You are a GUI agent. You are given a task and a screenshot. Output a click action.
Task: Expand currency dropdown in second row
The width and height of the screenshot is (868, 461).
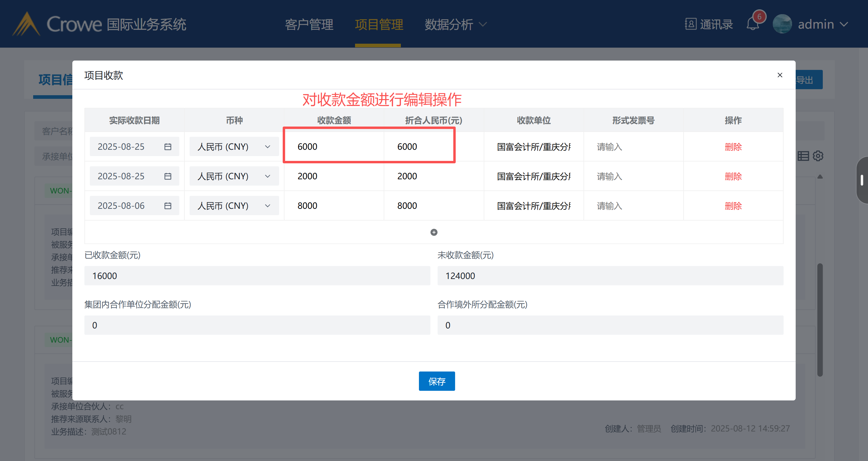268,176
